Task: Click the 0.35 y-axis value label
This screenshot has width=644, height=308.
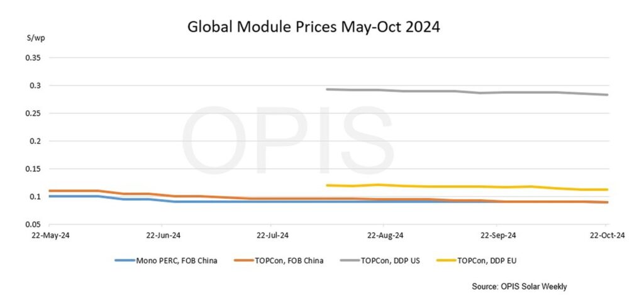Action: (33, 57)
